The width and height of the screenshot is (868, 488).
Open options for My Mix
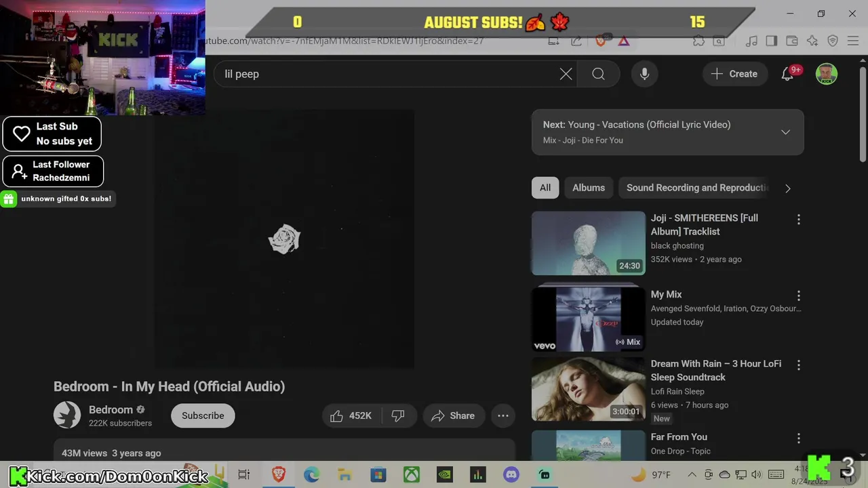pyautogui.click(x=798, y=296)
